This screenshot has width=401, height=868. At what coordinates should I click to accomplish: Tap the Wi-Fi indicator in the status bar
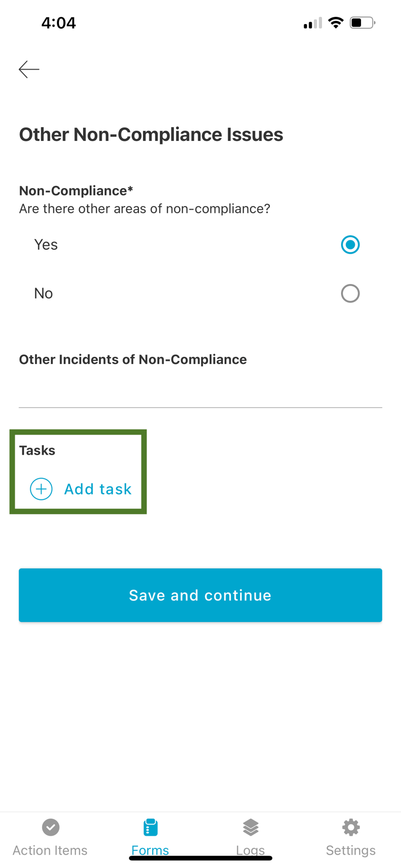tap(336, 23)
